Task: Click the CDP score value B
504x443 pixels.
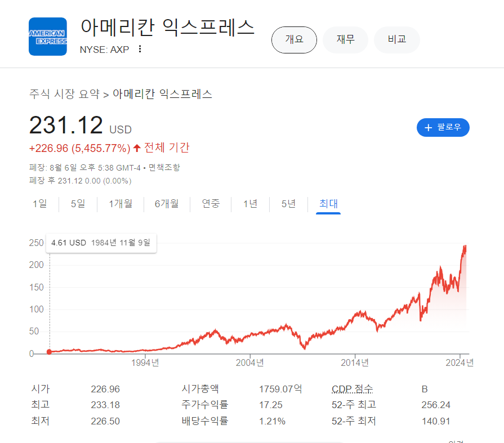Action: (425, 389)
